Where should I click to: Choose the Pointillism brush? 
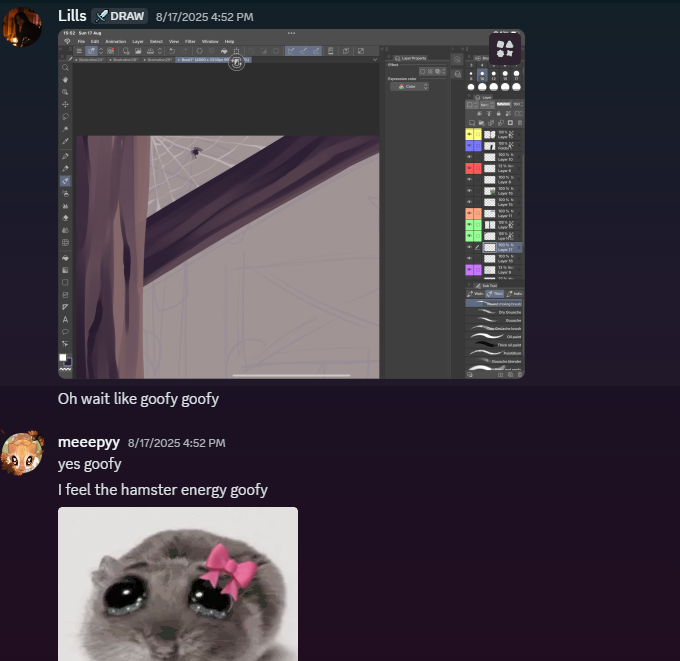pos(494,353)
